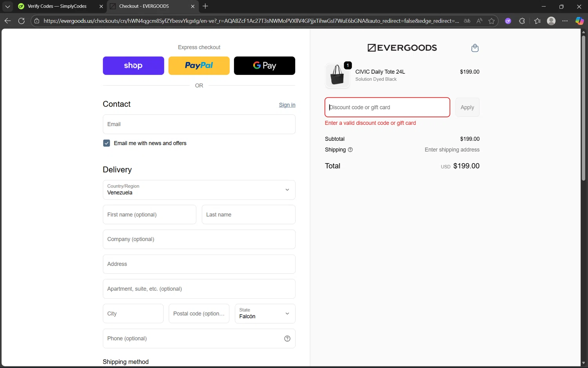Focus the Address field
This screenshot has height=368, width=588.
[199, 264]
